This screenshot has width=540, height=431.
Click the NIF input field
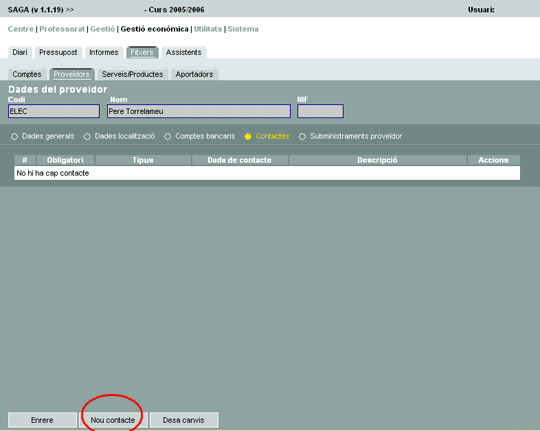coord(320,111)
